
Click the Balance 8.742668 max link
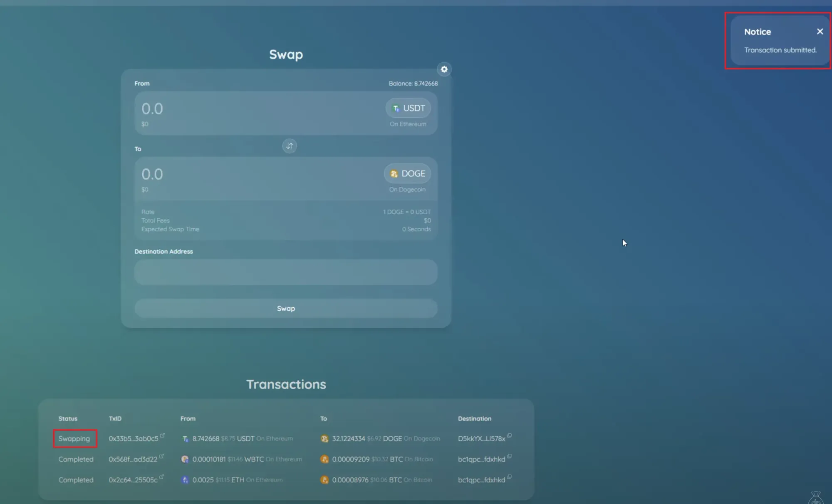[x=413, y=84]
